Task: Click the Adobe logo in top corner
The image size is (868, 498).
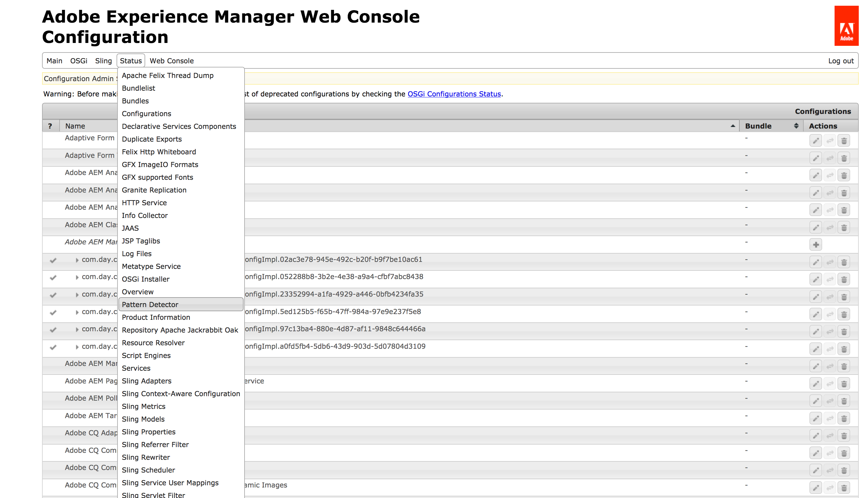Action: pyautogui.click(x=846, y=26)
